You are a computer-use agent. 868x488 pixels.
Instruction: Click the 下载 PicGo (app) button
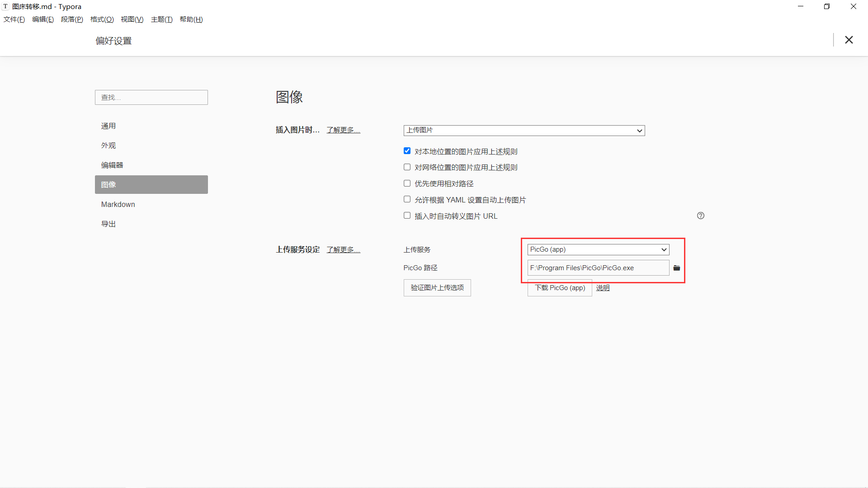(x=560, y=288)
